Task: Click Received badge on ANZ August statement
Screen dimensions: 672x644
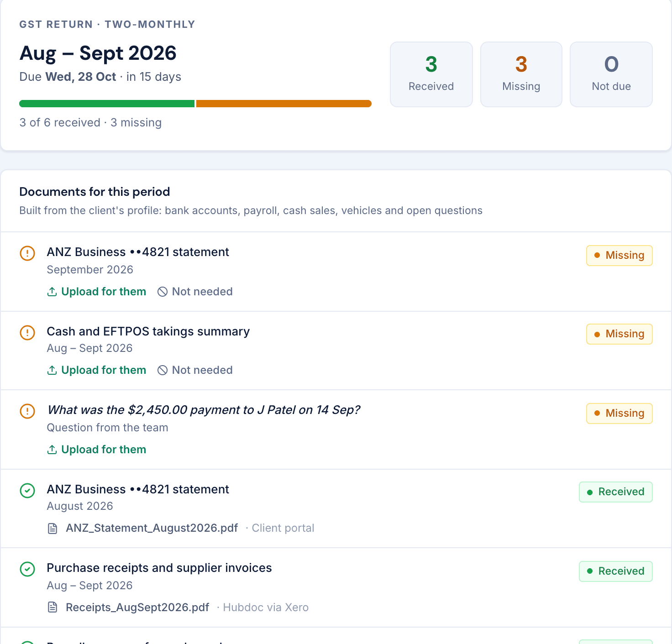Action: coord(616,492)
